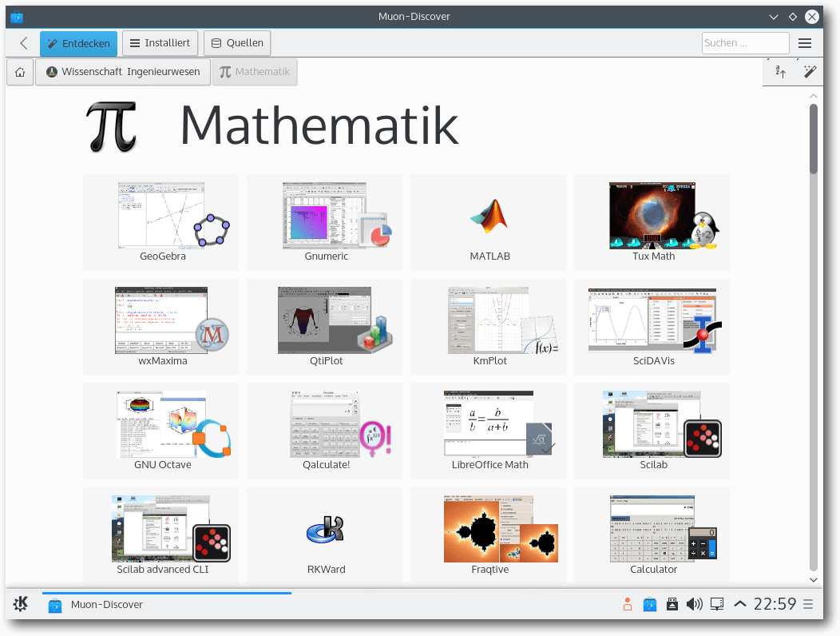This screenshot has width=840, height=636.
Task: Expand hidden system tray icons
Action: tap(740, 604)
